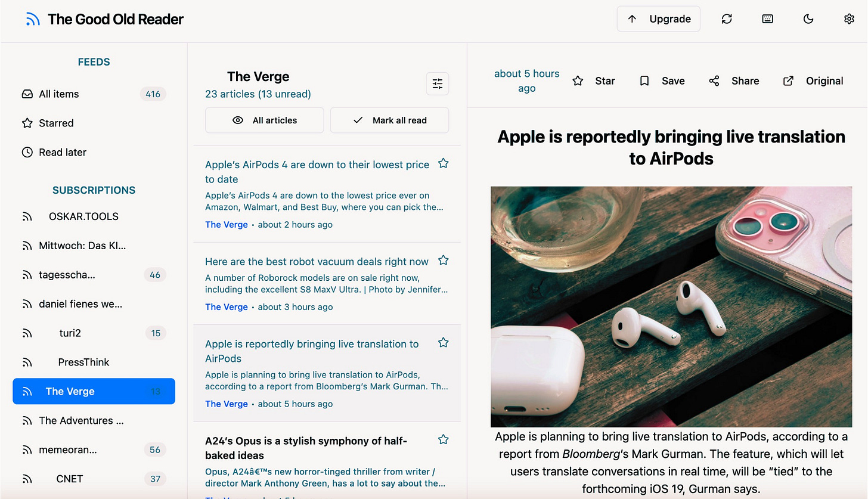Select the memeoran... subscription
Image resolution: width=868 pixels, height=499 pixels.
tap(94, 450)
